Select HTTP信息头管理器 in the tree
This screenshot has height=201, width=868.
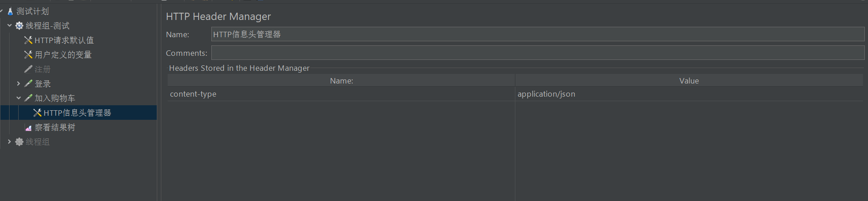tap(77, 113)
